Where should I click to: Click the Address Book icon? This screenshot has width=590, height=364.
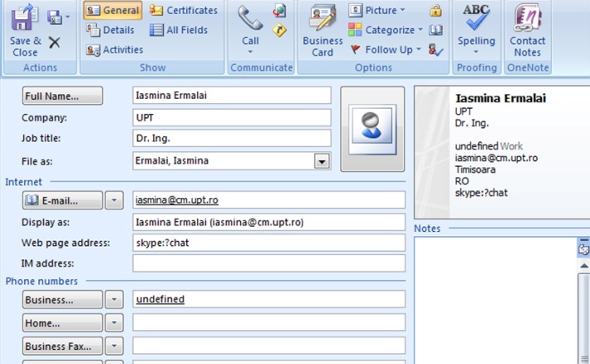pos(435,31)
